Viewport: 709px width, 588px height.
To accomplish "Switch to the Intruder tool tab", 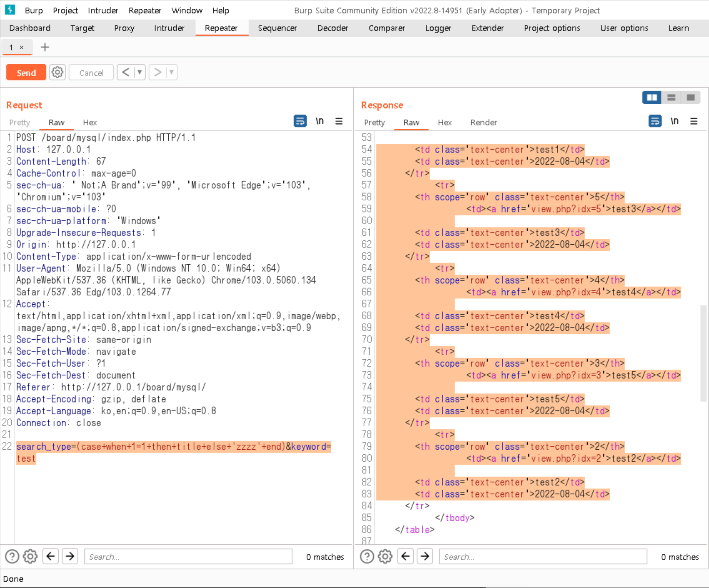I will (x=169, y=28).
